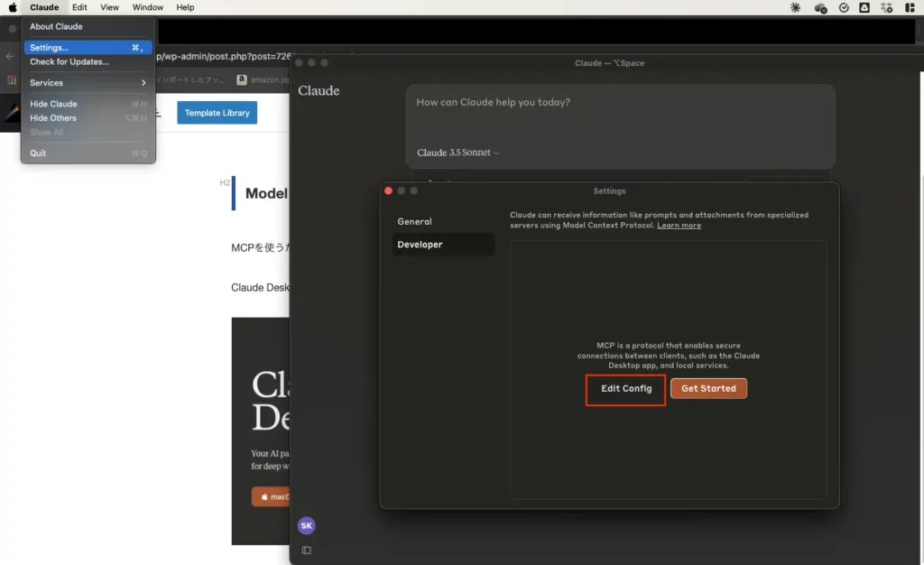Click the Amazon favicon in the bookmarks bar

coord(242,79)
